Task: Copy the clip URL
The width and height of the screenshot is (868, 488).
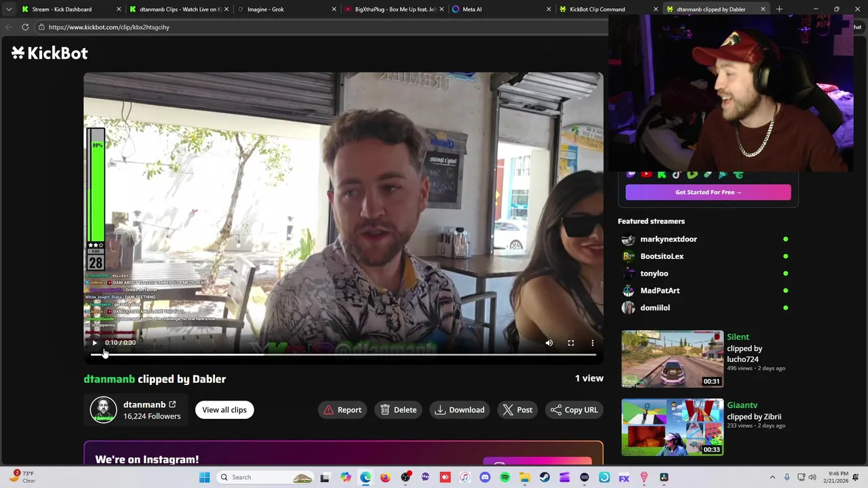Action: pos(574,410)
